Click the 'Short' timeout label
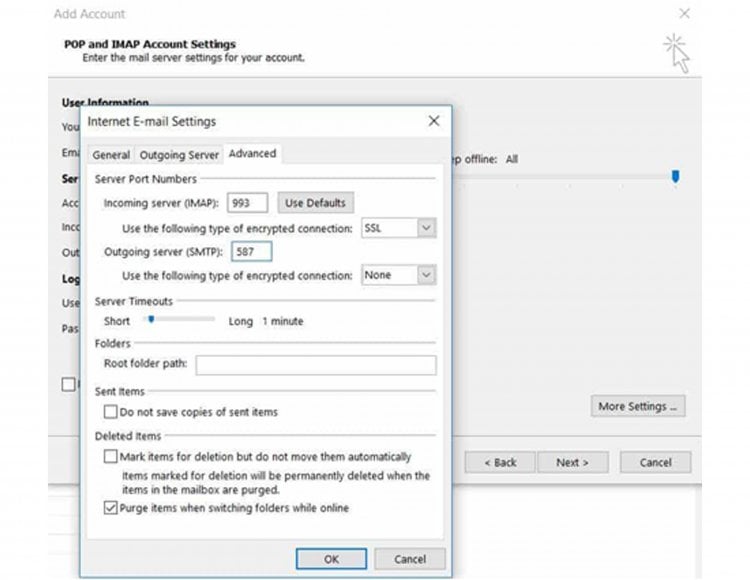750x580 pixels. tap(117, 321)
